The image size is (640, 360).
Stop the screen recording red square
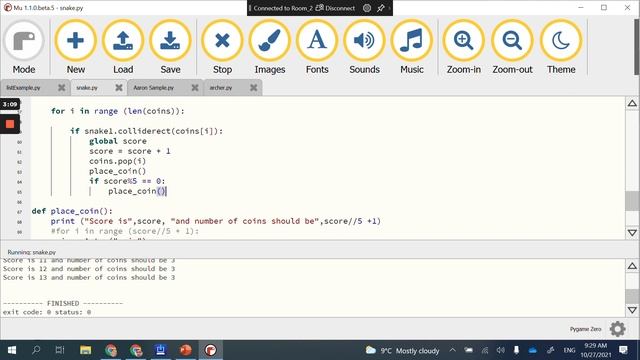pos(10,124)
